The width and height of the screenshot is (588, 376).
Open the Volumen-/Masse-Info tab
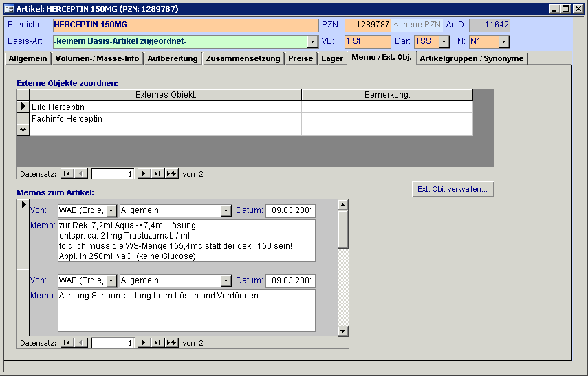point(97,58)
